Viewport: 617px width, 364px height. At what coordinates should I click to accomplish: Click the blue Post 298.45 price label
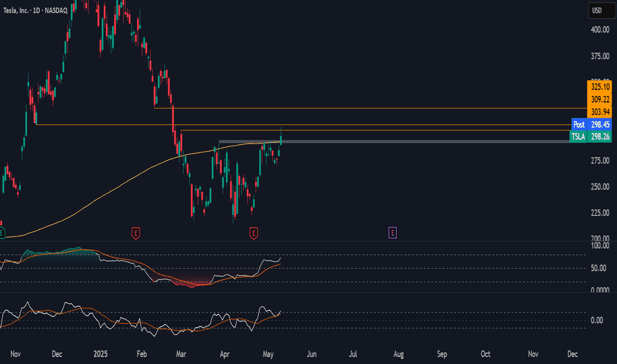[591, 124]
